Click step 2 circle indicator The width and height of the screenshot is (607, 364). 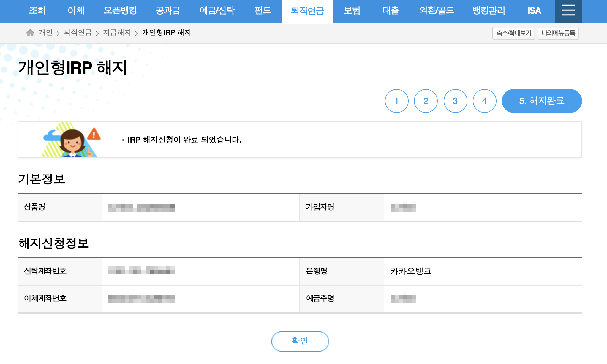tap(426, 101)
